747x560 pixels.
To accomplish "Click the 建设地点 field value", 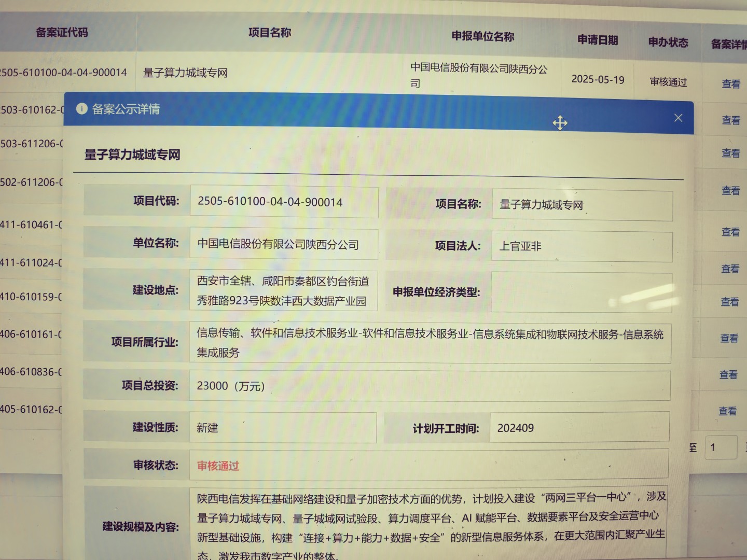I will point(283,290).
